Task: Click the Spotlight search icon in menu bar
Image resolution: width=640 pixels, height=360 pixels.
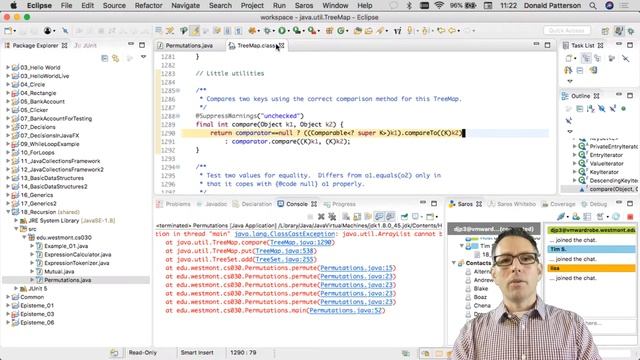Action: 593,6
